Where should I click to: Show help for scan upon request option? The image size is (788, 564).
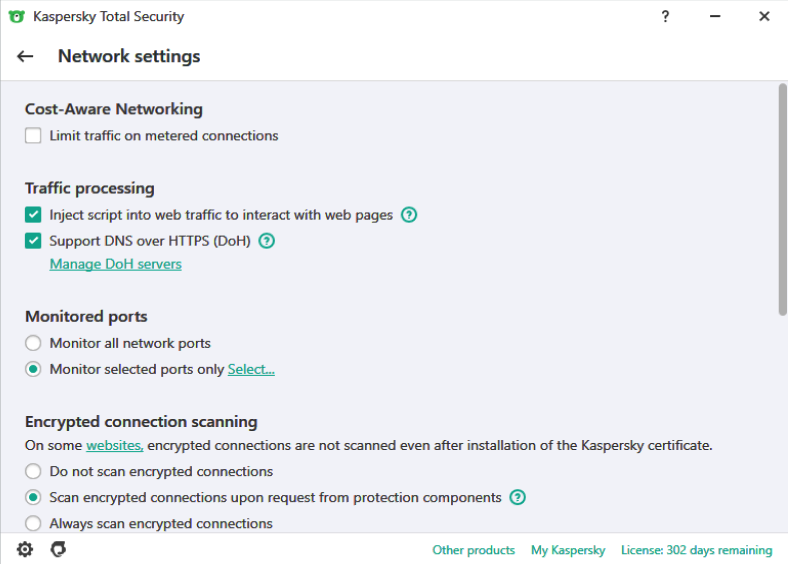[x=518, y=498]
